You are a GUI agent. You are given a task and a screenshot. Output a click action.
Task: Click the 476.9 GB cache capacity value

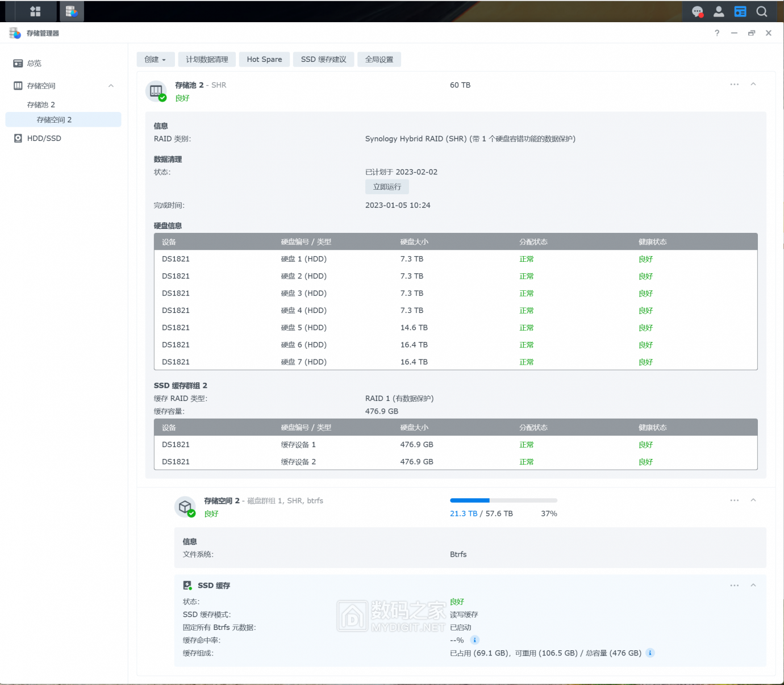pyautogui.click(x=382, y=411)
